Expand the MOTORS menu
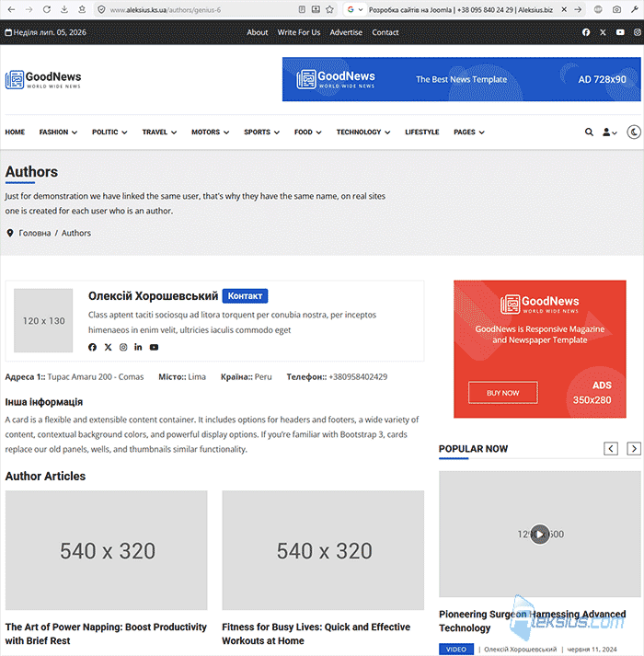The image size is (644, 656). pyautogui.click(x=211, y=132)
